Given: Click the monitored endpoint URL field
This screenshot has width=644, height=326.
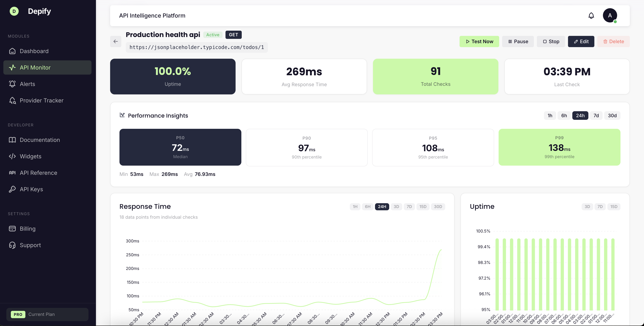Looking at the screenshot, I should click(197, 47).
